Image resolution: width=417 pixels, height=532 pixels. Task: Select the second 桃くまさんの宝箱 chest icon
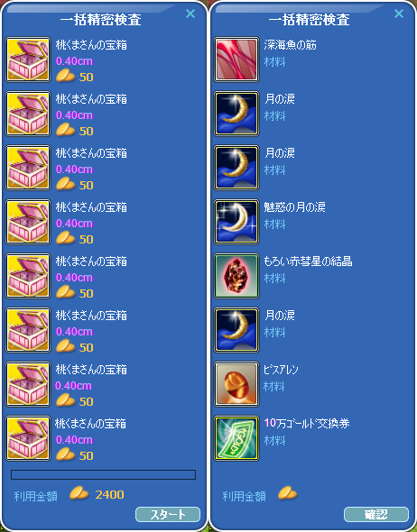tap(28, 114)
